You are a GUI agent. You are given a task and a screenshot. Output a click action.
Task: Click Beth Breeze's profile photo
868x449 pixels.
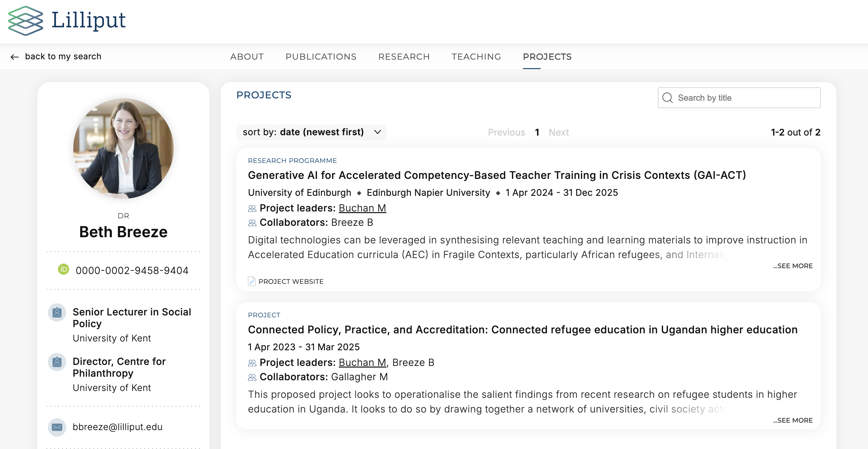tap(123, 148)
